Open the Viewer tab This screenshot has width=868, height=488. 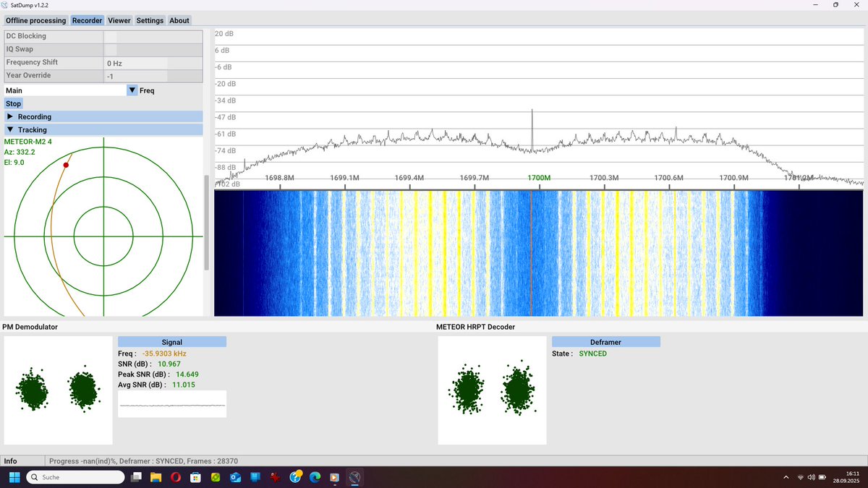(x=119, y=20)
